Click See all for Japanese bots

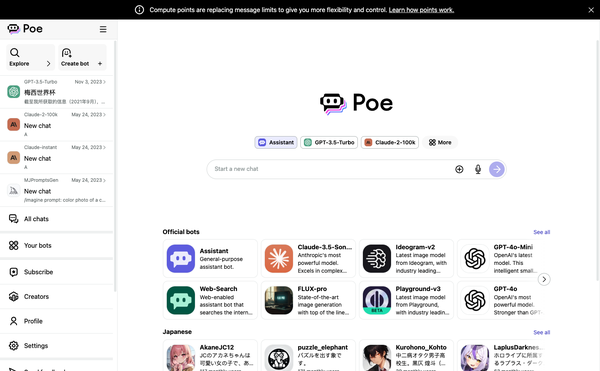click(541, 332)
